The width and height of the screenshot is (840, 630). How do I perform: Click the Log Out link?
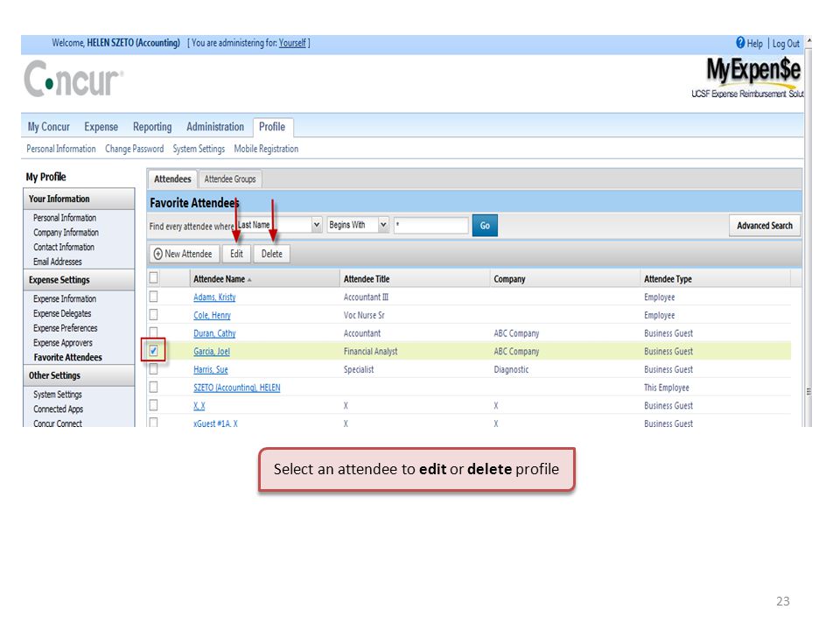coord(786,44)
